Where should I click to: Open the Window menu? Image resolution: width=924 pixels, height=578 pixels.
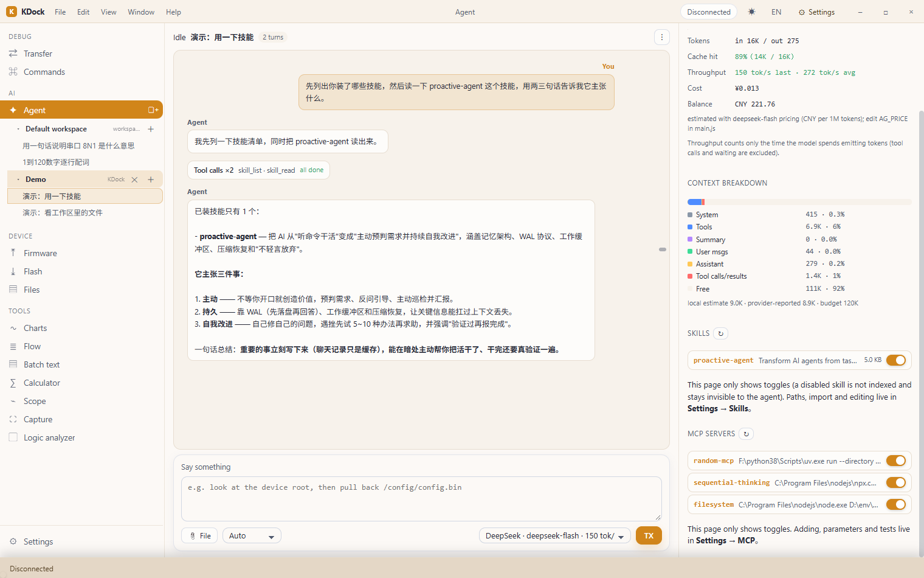[x=141, y=12]
